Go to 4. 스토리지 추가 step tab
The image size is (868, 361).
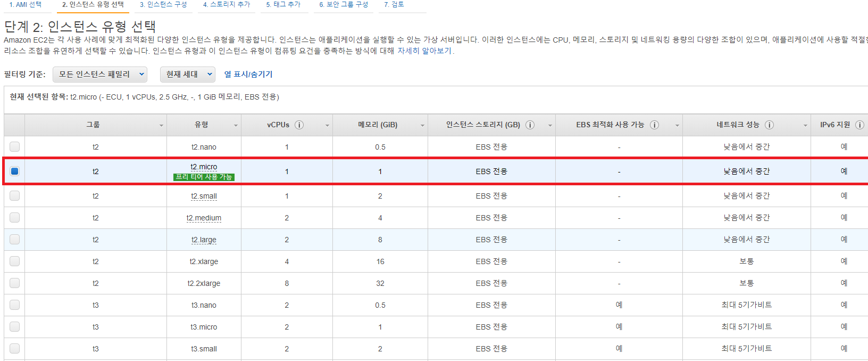(x=227, y=5)
